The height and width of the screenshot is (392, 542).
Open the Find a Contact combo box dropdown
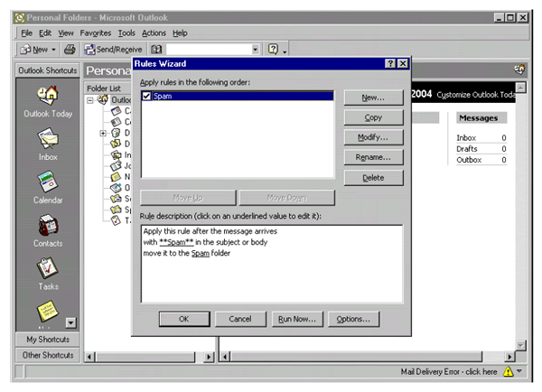pyautogui.click(x=255, y=50)
